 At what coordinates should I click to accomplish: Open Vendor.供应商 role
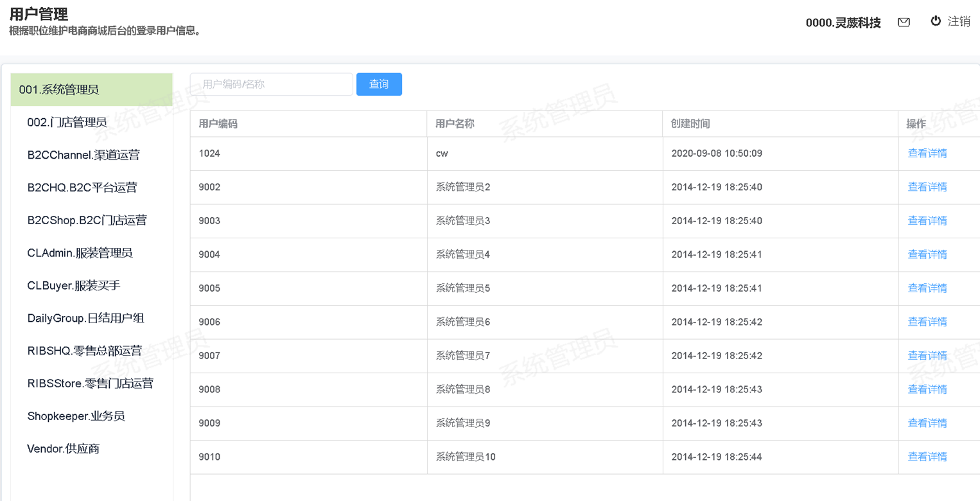pyautogui.click(x=63, y=448)
